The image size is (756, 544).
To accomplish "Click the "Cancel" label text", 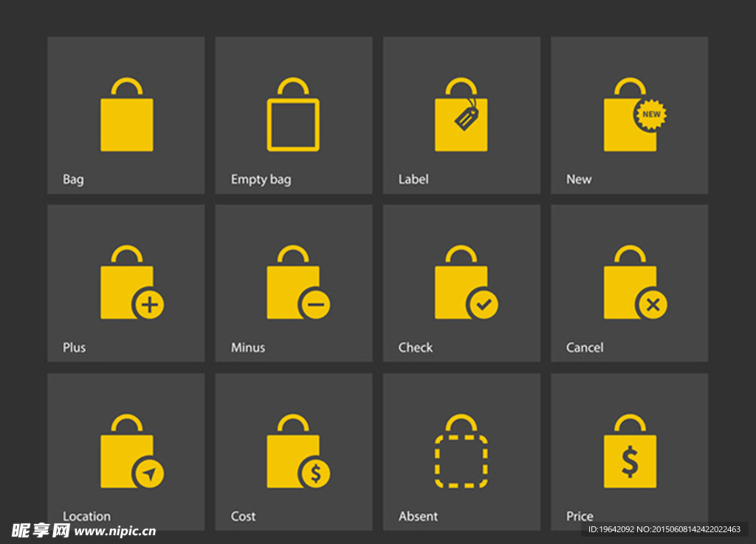I will coord(585,348).
